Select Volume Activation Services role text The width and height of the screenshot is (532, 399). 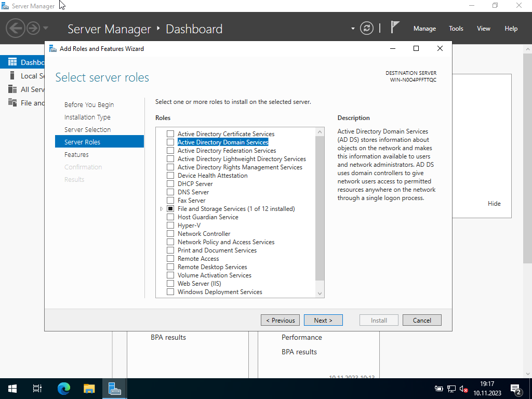point(215,275)
